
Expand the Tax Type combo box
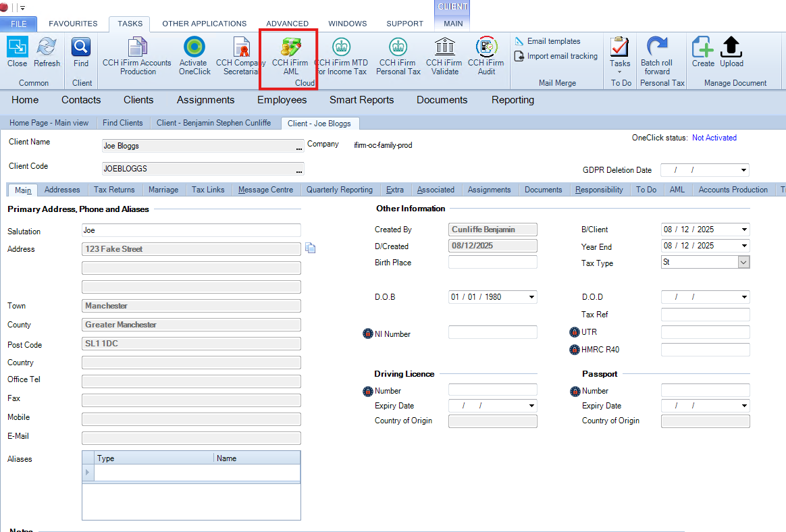744,262
